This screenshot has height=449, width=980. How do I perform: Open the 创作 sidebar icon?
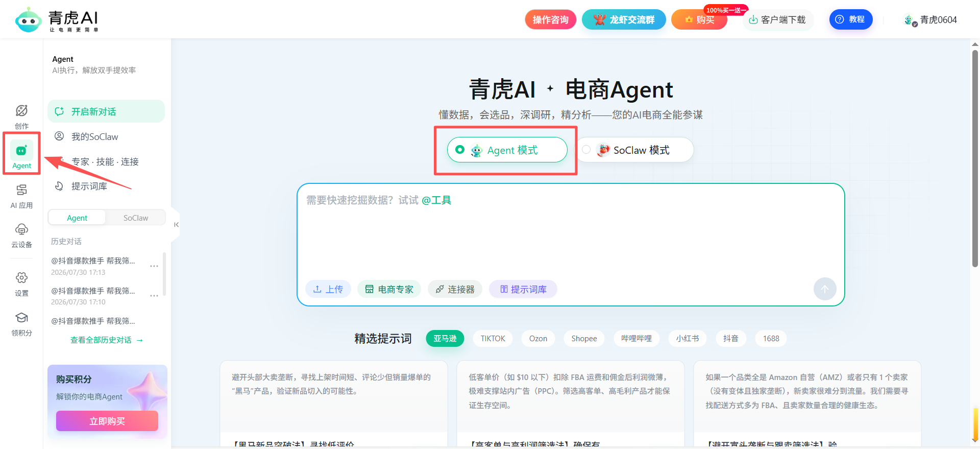point(21,116)
